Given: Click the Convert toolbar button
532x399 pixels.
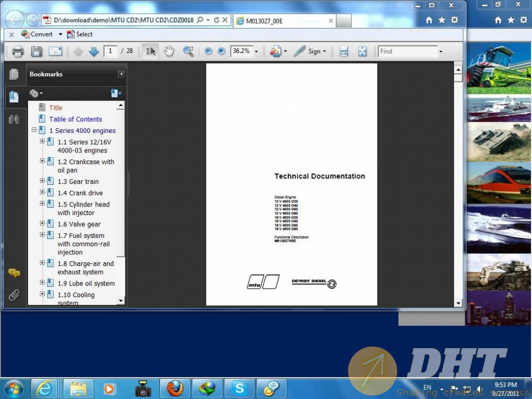Looking at the screenshot, I should click(37, 34).
